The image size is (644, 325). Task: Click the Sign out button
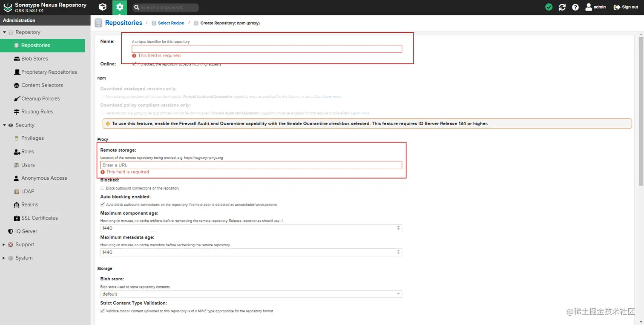point(626,7)
